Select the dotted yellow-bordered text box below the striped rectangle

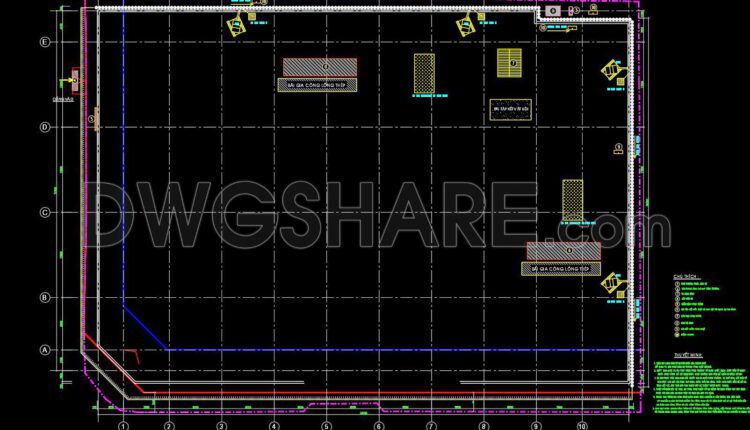(x=510, y=110)
